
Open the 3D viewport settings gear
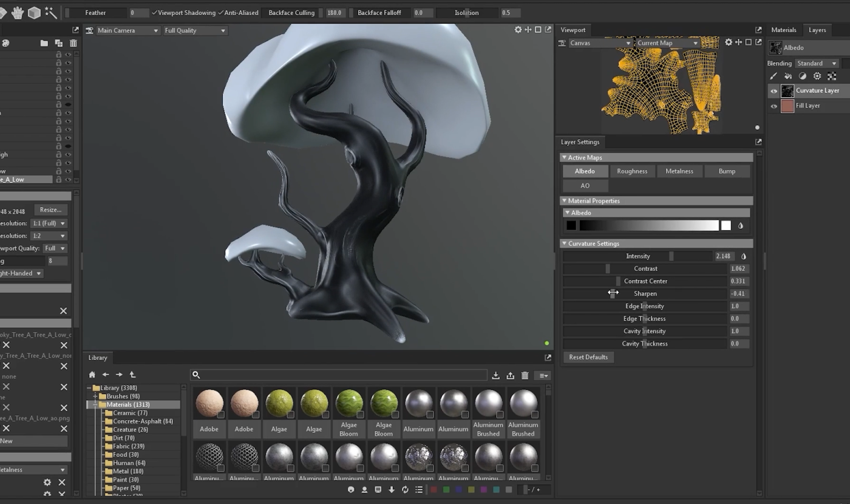518,30
